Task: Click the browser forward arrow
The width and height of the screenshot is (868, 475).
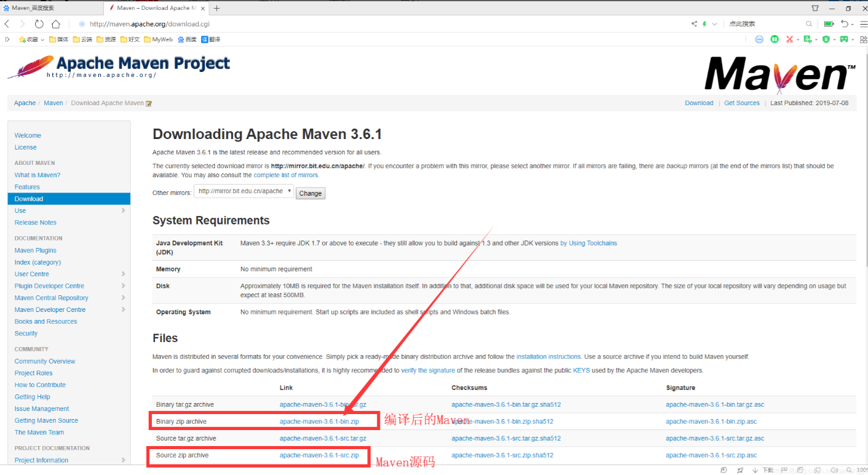Action: coord(22,24)
